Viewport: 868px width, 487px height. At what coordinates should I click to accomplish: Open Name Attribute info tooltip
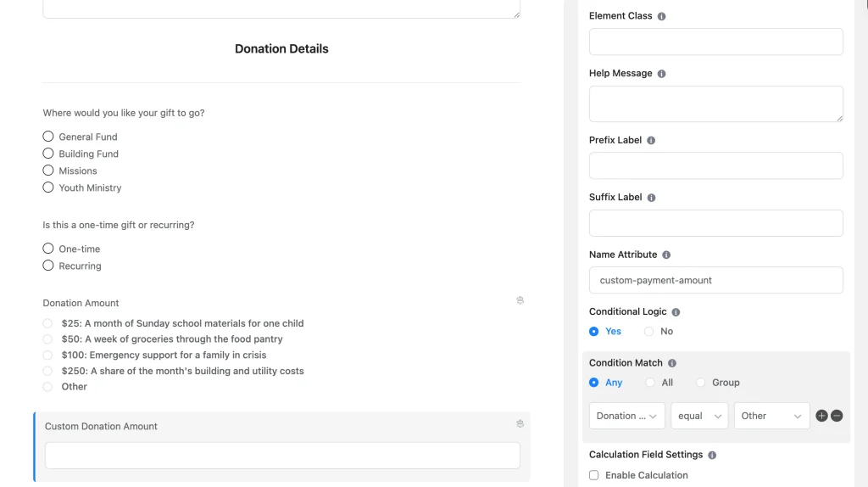click(666, 255)
